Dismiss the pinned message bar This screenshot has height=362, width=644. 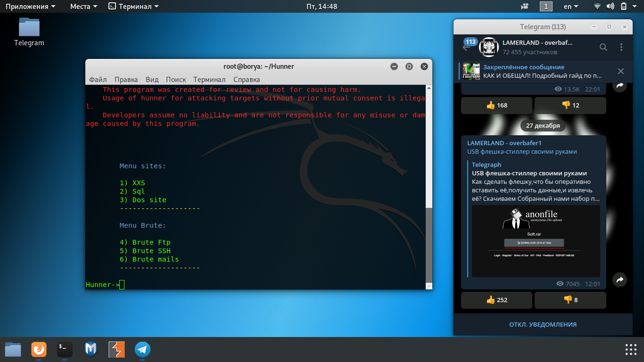pyautogui.click(x=621, y=71)
